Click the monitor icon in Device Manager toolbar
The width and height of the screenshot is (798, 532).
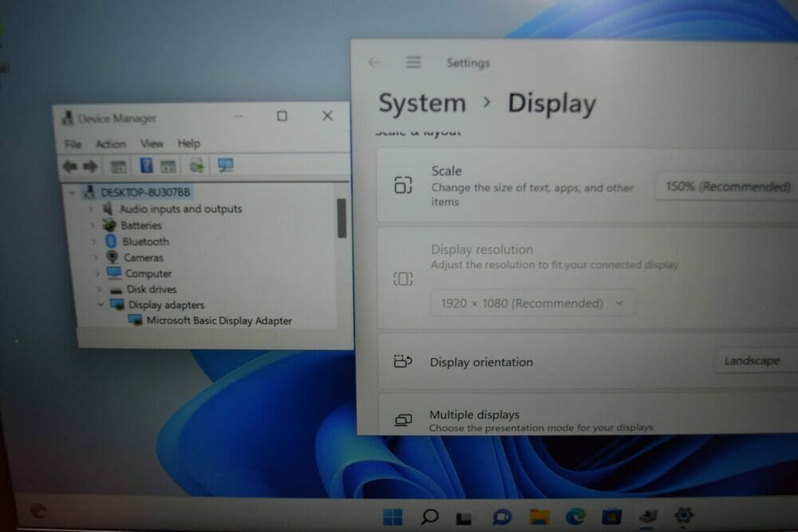click(226, 165)
